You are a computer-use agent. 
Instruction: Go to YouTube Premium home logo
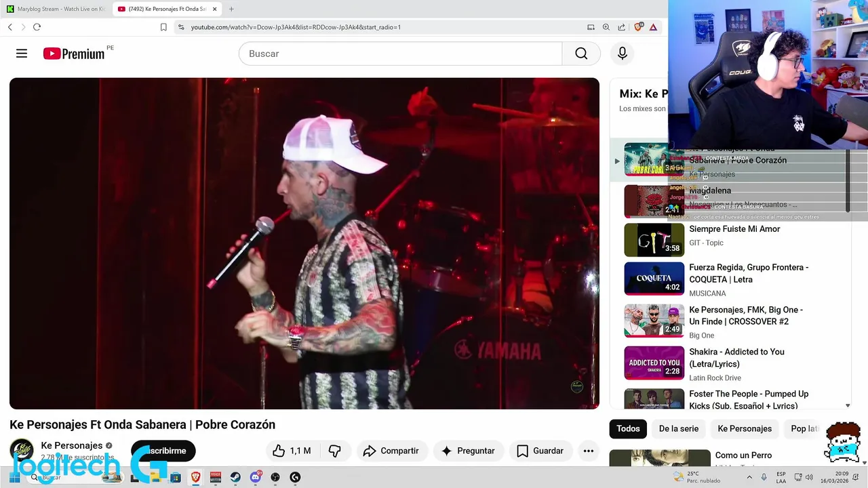point(74,54)
